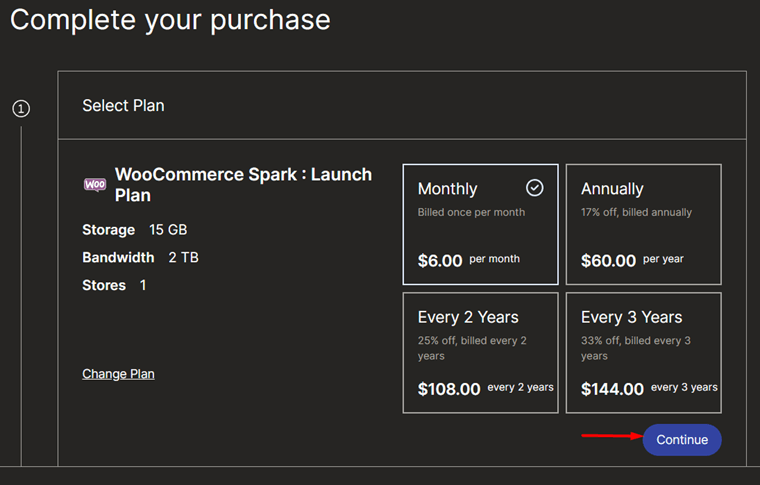Click the Continue button
Viewport: 760px width, 485px height.
click(x=682, y=440)
